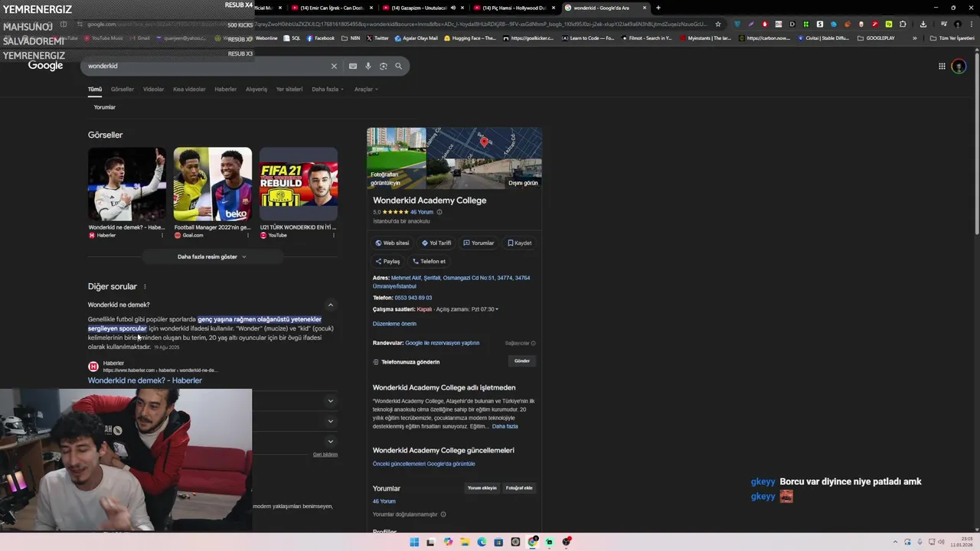Click the Paylaş share button

click(388, 262)
